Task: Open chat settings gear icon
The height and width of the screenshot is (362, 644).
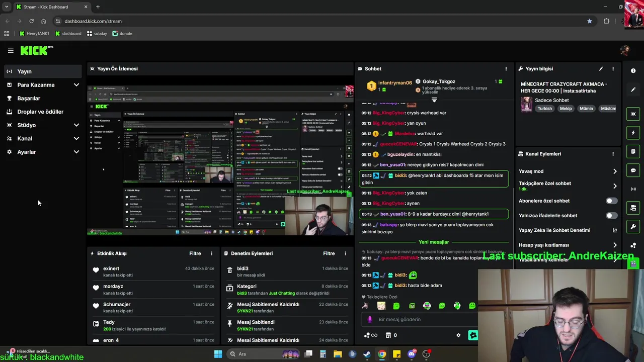Action: pyautogui.click(x=458, y=335)
